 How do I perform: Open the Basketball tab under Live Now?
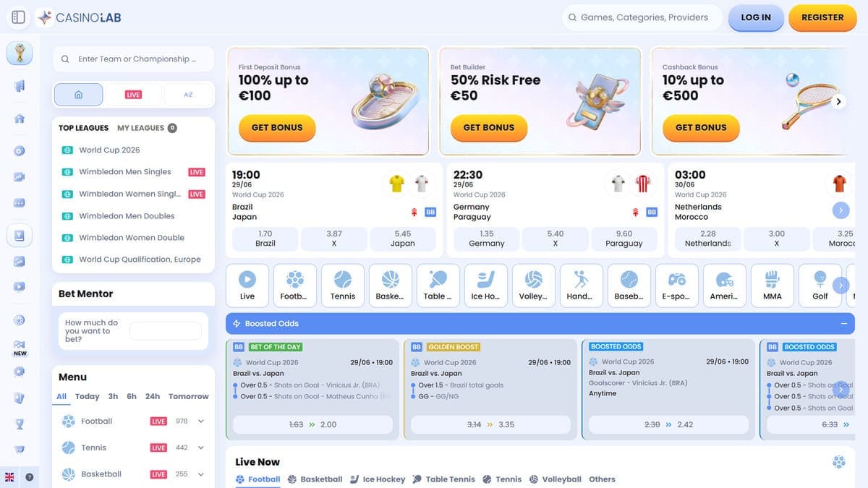click(x=315, y=479)
